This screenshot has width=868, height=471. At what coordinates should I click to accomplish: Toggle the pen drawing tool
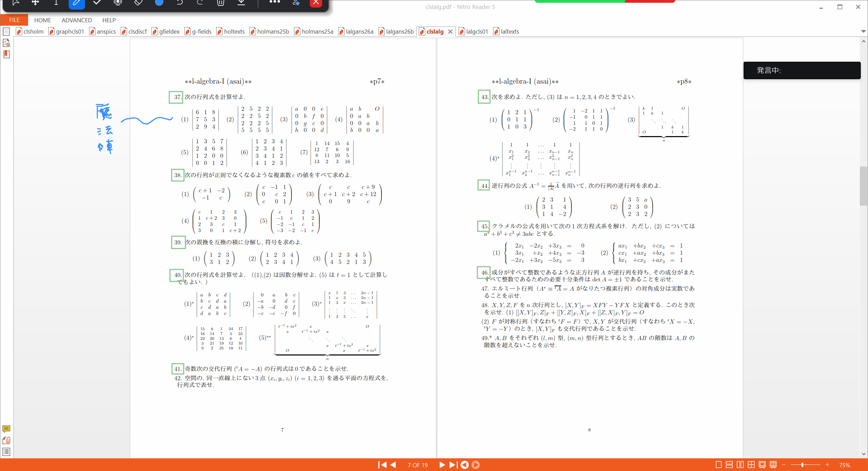click(77, 3)
